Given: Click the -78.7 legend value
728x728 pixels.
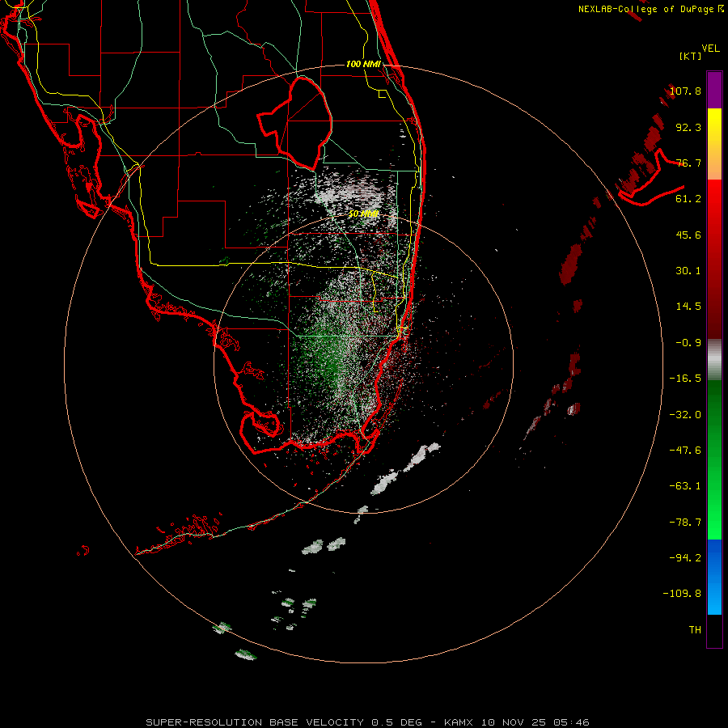Looking at the screenshot, I should [x=685, y=523].
